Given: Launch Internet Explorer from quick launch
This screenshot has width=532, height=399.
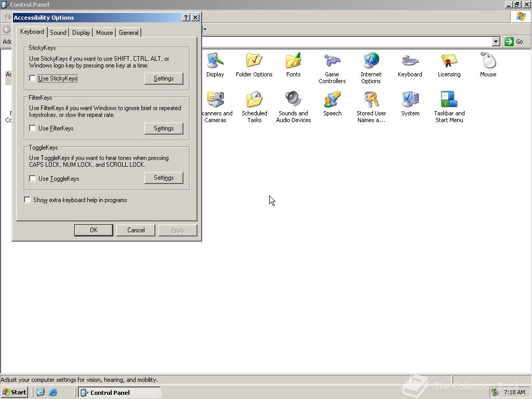Looking at the screenshot, I should point(53,392).
